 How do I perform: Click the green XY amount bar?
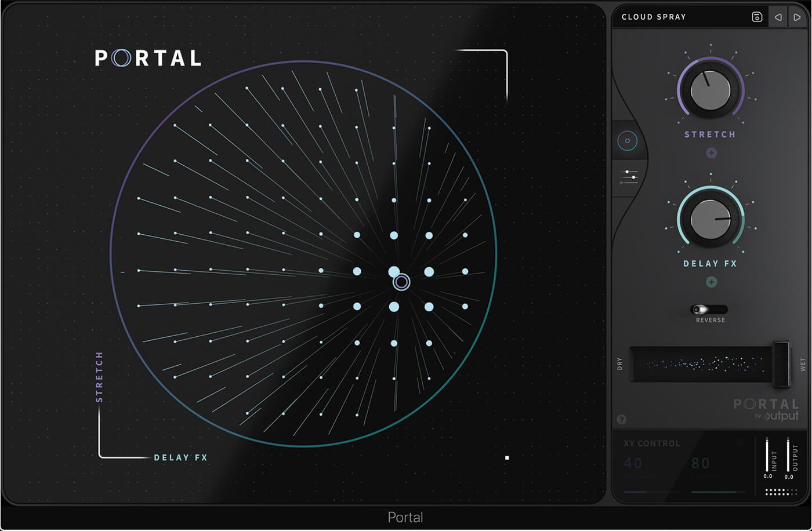point(719,492)
